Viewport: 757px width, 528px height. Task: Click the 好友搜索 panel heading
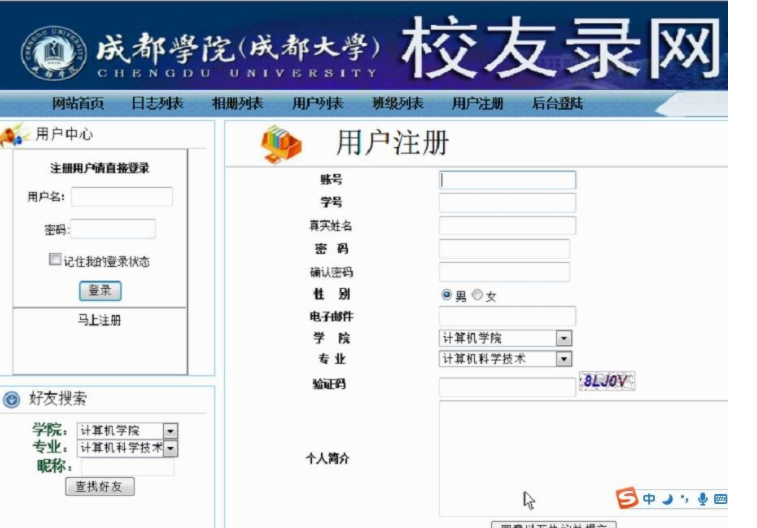(57, 399)
